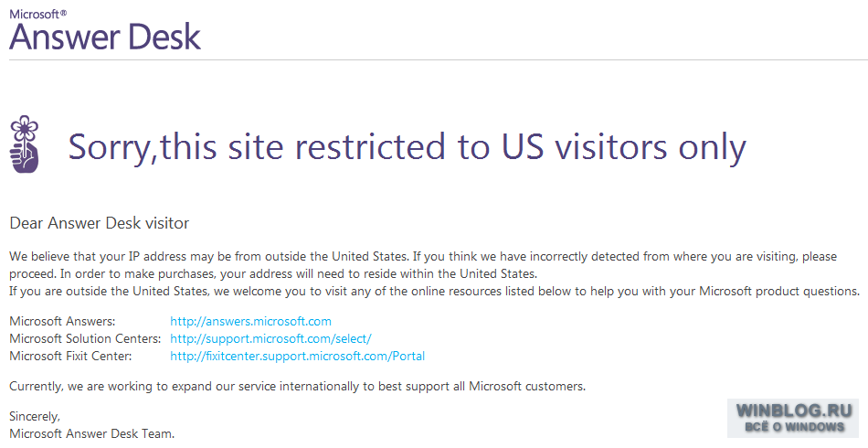Click the 'Dear Answer Desk visitor' heading

[100, 223]
